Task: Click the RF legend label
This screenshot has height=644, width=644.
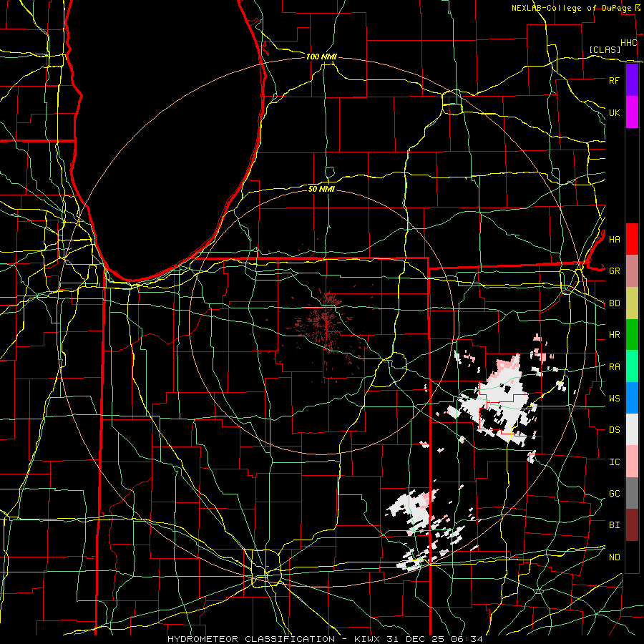Action: (x=614, y=80)
